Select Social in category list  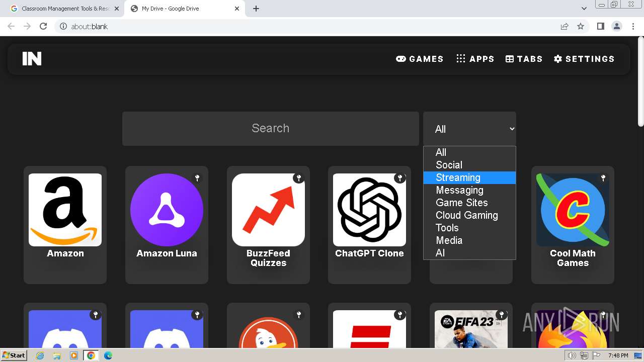(469, 165)
